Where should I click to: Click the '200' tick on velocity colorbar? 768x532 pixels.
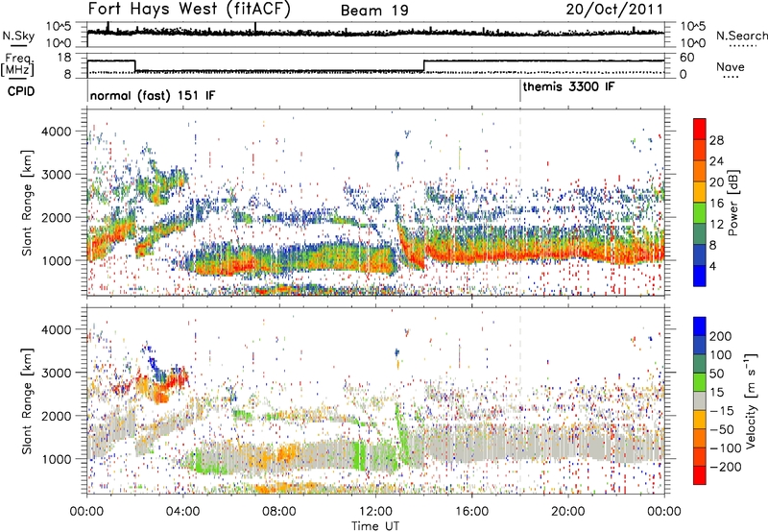click(721, 336)
